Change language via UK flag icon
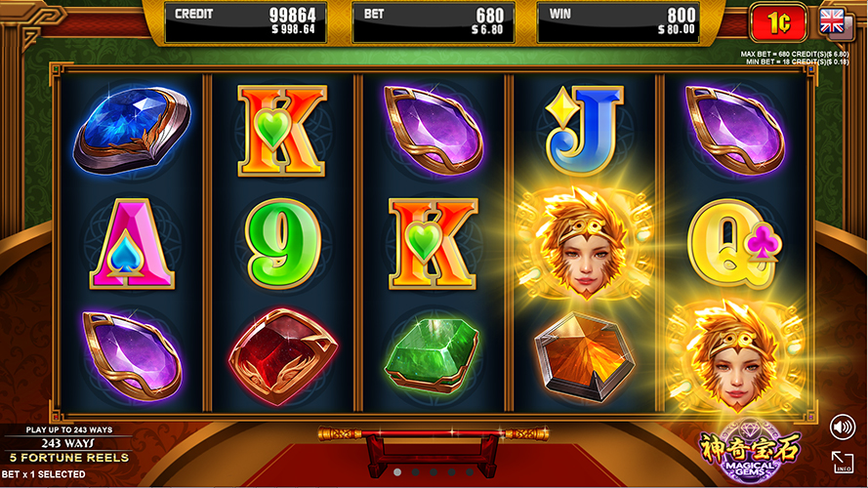Screen dimensions: 868x488 [x=832, y=22]
